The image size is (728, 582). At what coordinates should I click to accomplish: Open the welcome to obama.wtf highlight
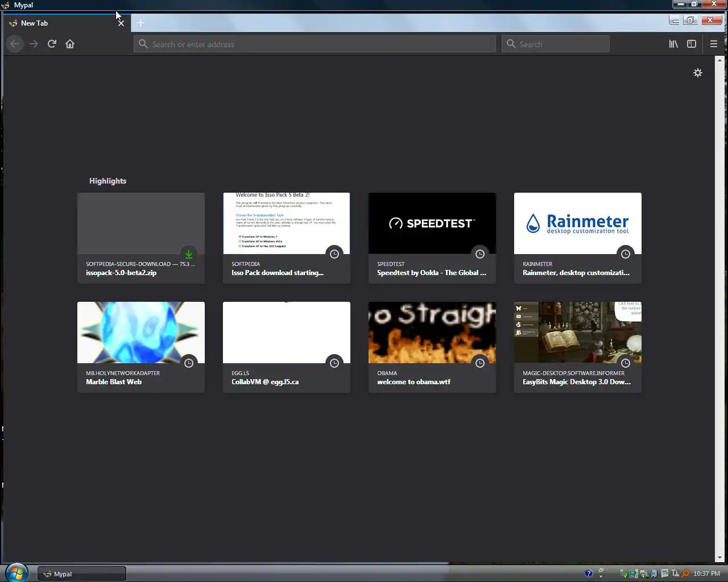[432, 347]
